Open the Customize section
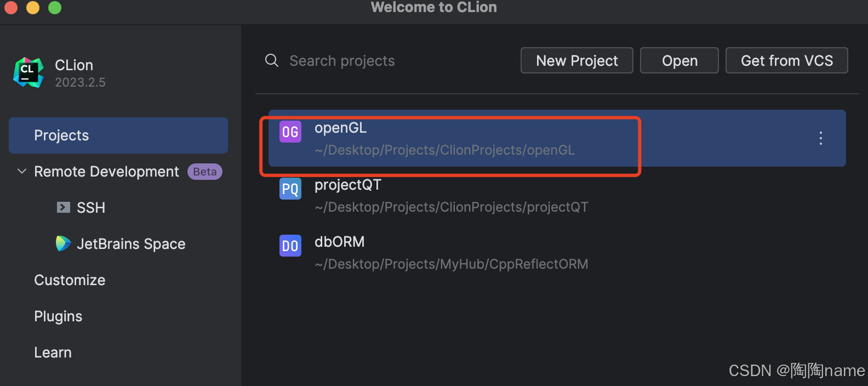 70,280
